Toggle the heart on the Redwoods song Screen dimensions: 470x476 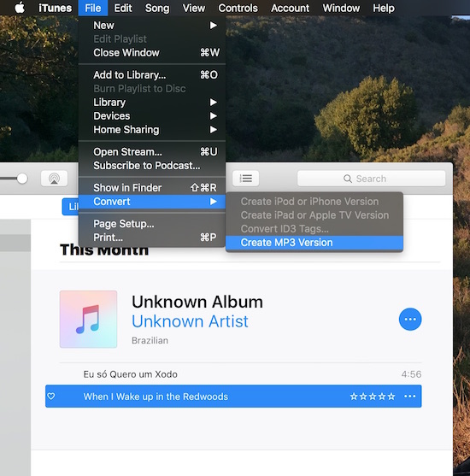[51, 397]
